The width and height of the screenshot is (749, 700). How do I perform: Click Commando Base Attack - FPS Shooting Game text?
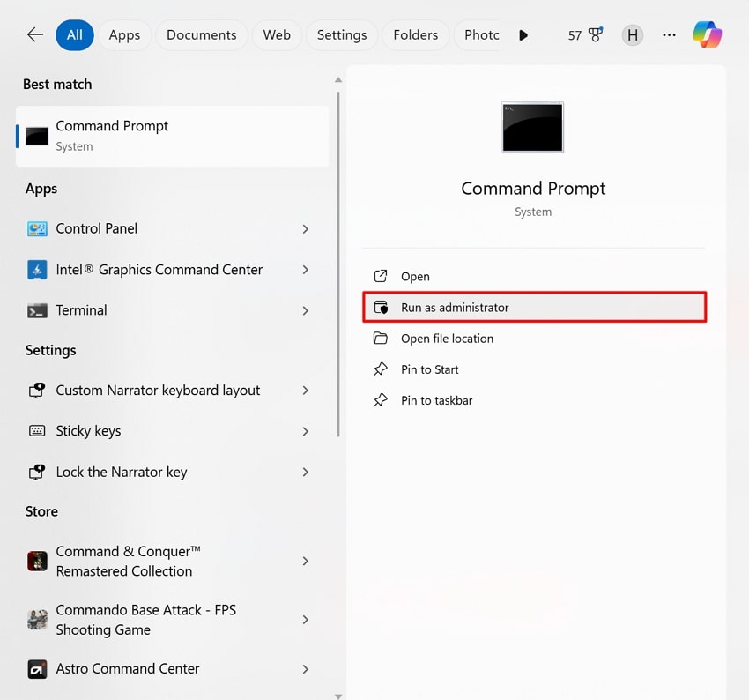click(x=145, y=620)
